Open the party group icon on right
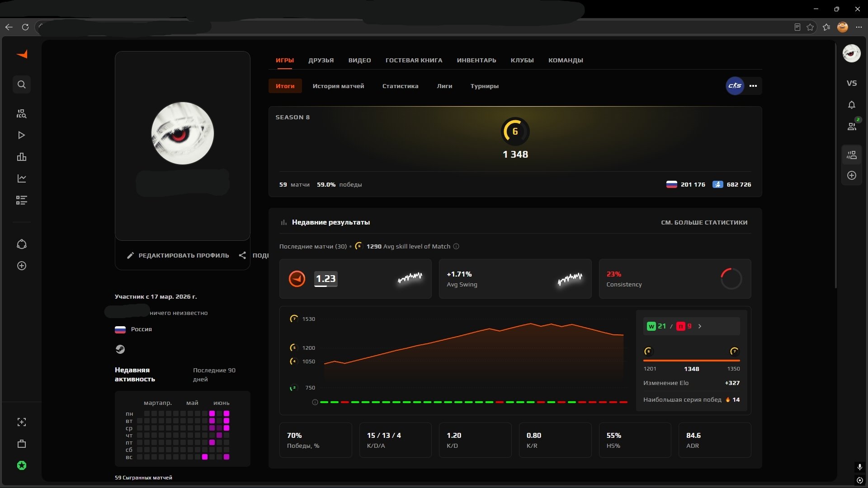 [x=852, y=155]
